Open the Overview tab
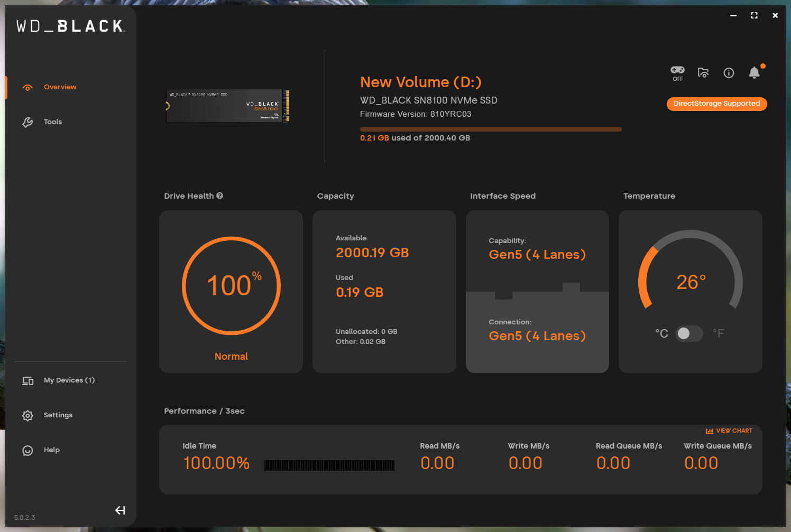The height and width of the screenshot is (532, 791). pyautogui.click(x=60, y=87)
